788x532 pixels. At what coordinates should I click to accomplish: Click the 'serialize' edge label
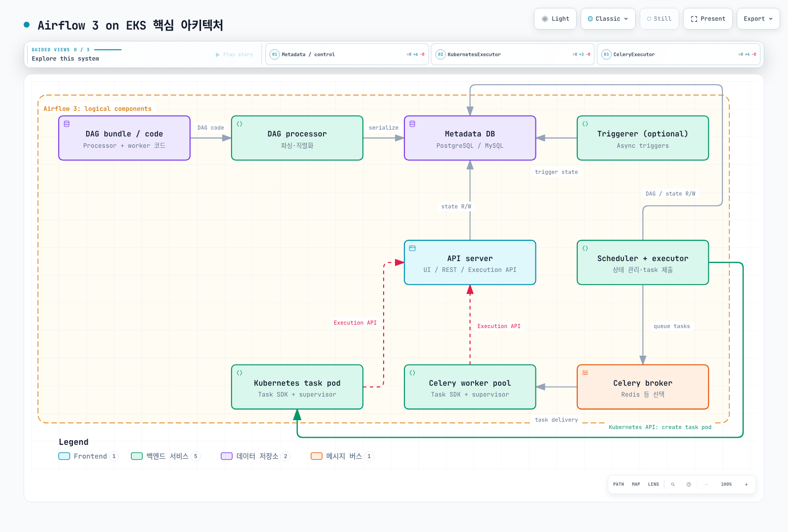(384, 128)
